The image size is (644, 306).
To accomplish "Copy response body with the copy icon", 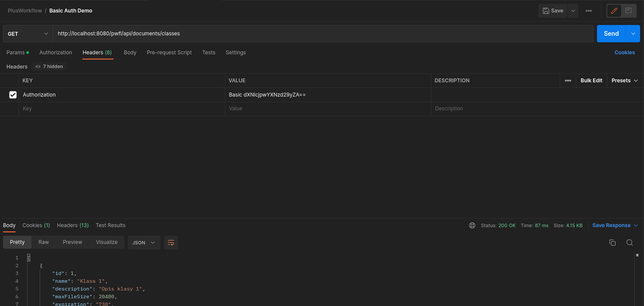I will [x=612, y=243].
